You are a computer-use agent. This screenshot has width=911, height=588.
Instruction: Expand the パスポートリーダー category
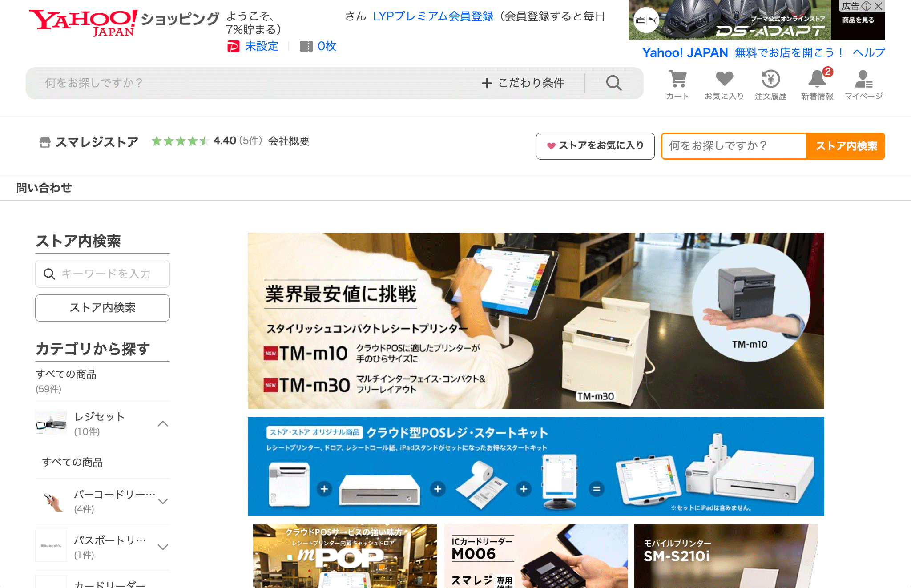pos(163,547)
